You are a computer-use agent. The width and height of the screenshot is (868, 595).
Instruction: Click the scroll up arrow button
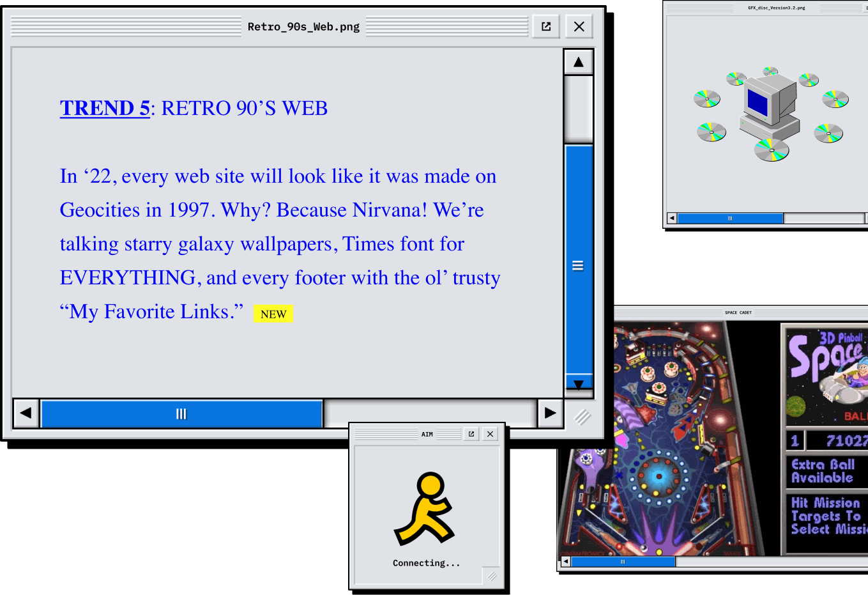pyautogui.click(x=578, y=62)
